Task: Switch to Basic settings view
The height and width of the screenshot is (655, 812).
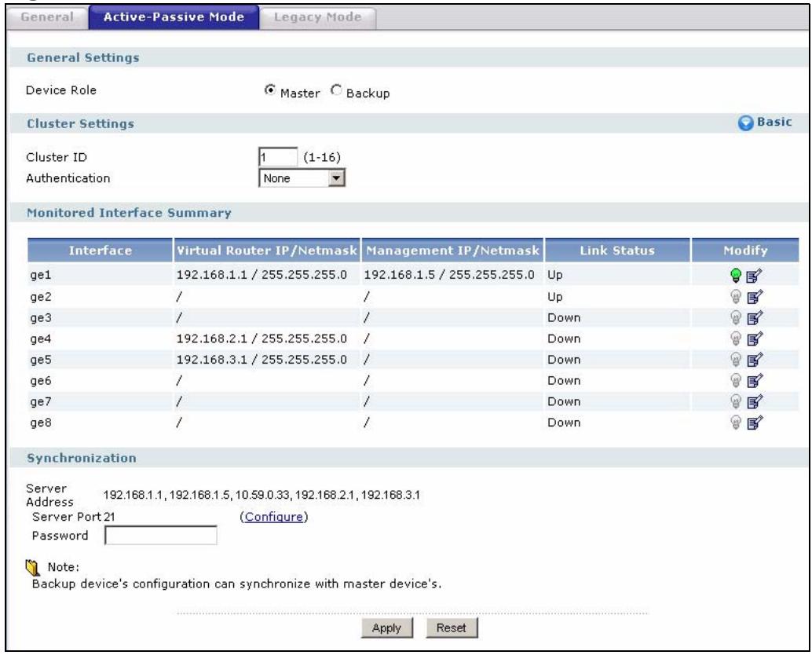Action: point(774,123)
